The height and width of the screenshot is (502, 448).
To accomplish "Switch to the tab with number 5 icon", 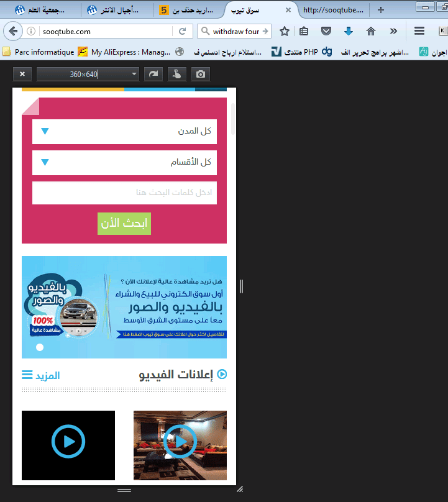I will (186, 10).
